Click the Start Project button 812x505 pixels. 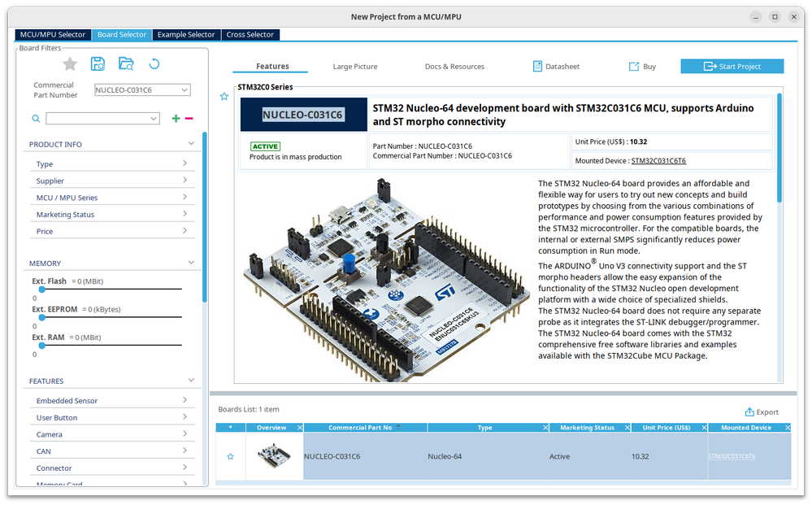coord(732,67)
